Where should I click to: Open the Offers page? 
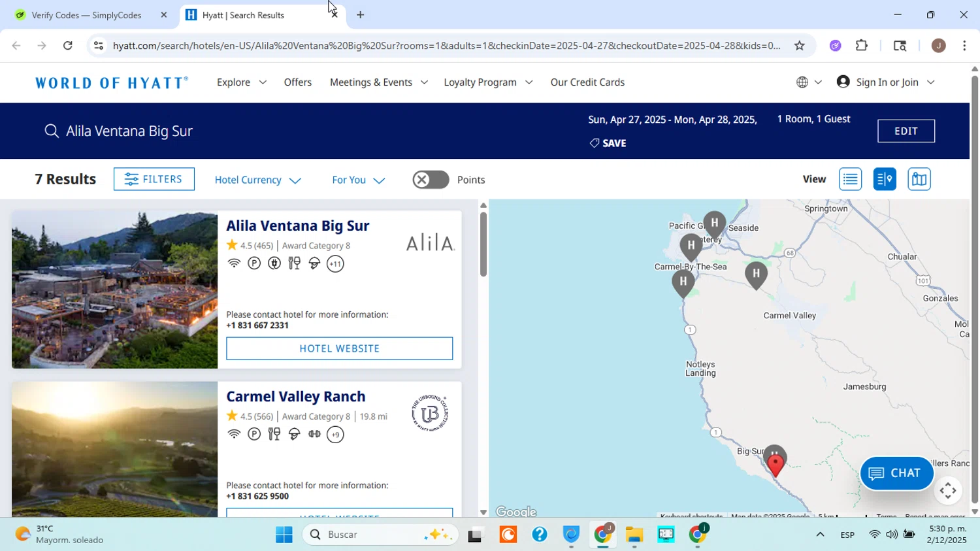pos(298,82)
